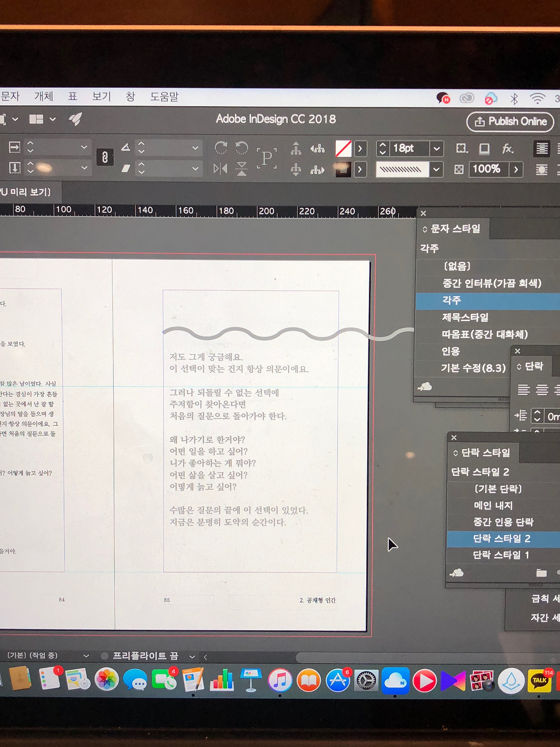Click the align center icon in 단락 panel

tap(542, 389)
